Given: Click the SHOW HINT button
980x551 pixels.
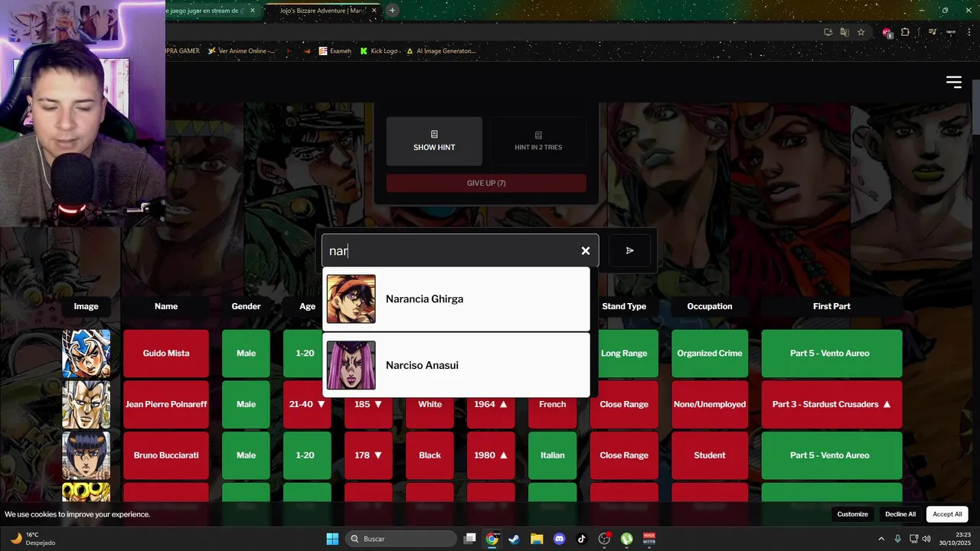Looking at the screenshot, I should [434, 141].
